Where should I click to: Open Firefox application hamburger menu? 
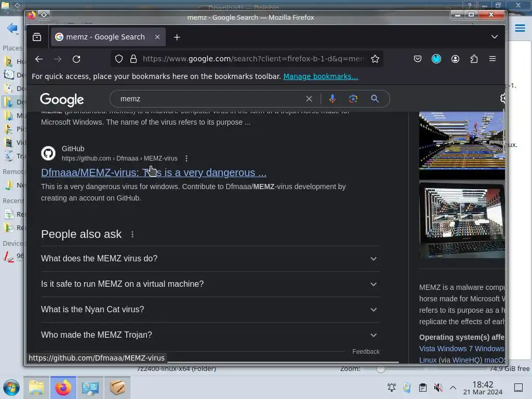pyautogui.click(x=493, y=59)
